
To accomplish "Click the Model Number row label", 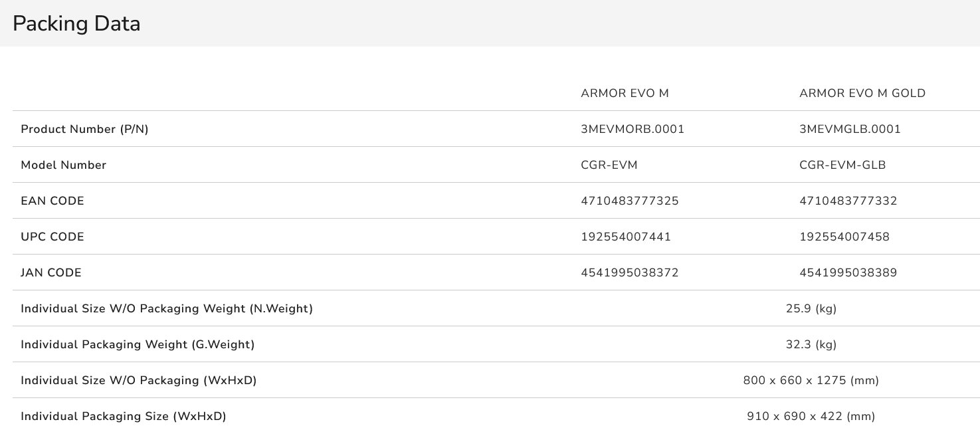I will coord(63,165).
